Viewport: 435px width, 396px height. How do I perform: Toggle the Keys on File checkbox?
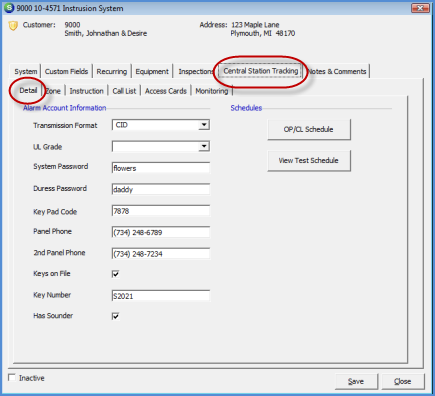(115, 274)
